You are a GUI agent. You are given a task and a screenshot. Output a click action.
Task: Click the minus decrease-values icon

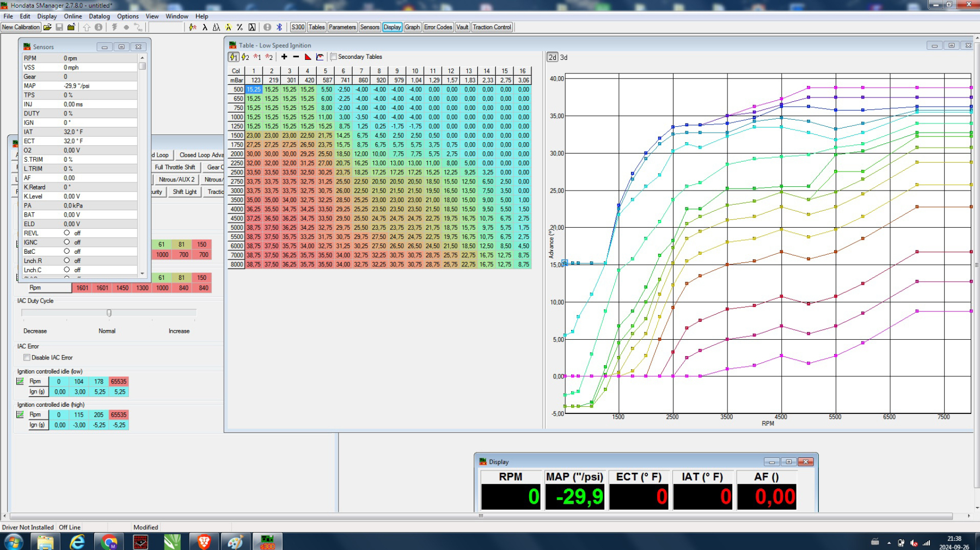(296, 57)
